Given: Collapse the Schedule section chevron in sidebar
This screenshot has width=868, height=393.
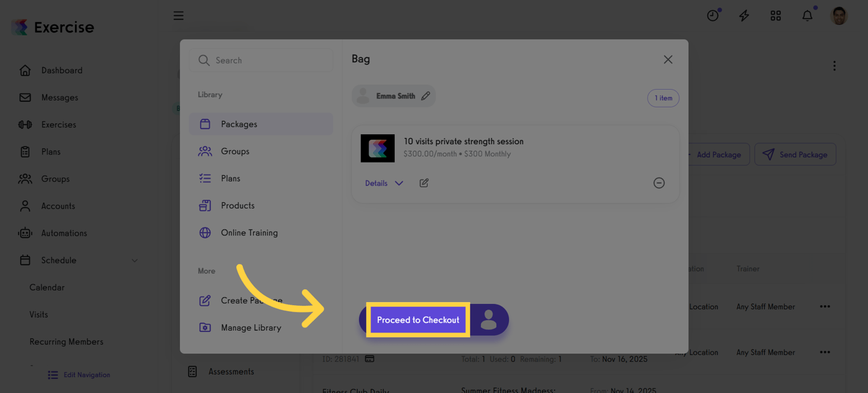Looking at the screenshot, I should coord(134,260).
